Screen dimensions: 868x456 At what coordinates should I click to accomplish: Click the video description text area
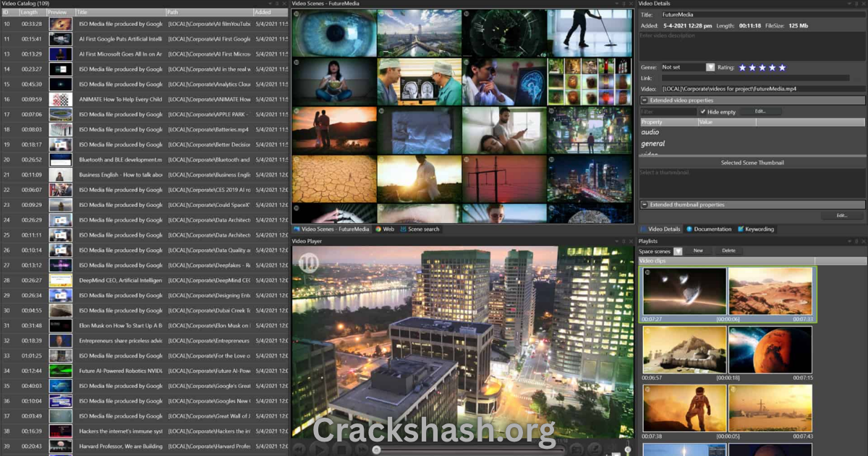752,46
